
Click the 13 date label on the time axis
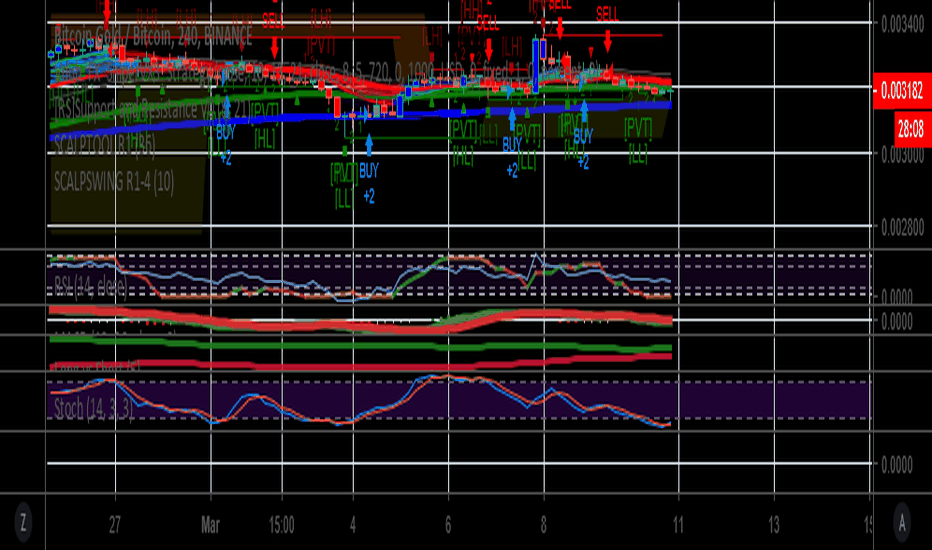pos(773,525)
